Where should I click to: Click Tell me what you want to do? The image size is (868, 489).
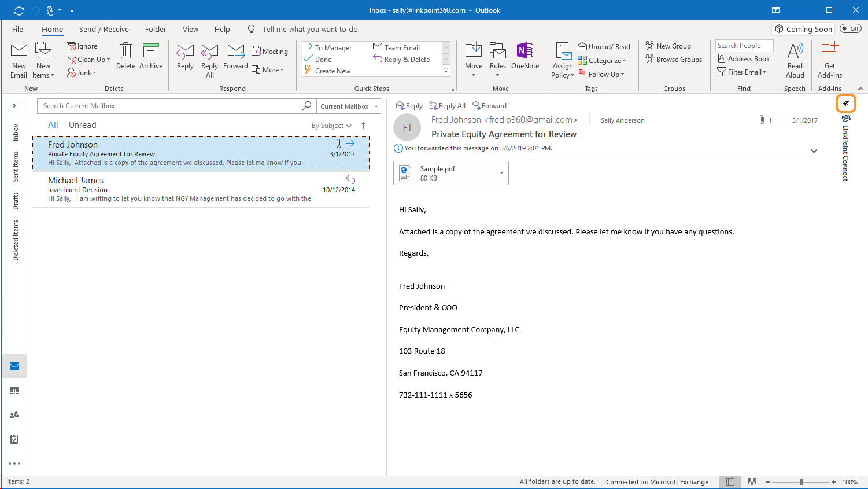[x=310, y=29]
